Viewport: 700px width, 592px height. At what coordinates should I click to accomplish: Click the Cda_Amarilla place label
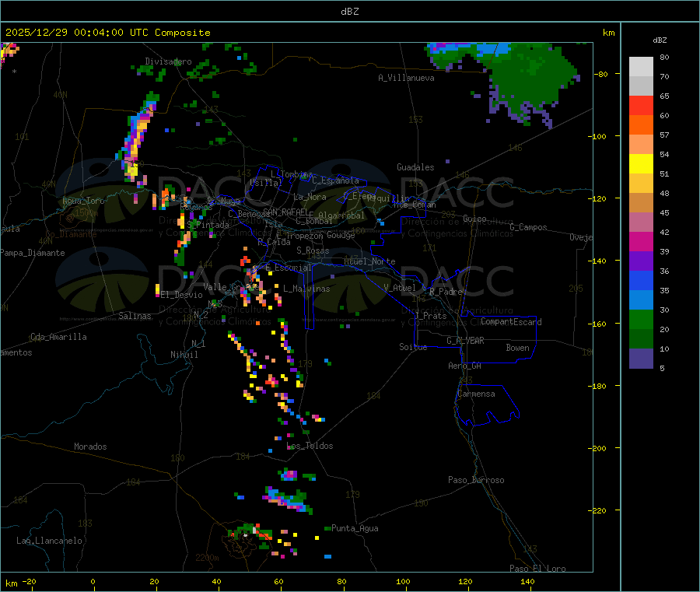click(x=58, y=337)
